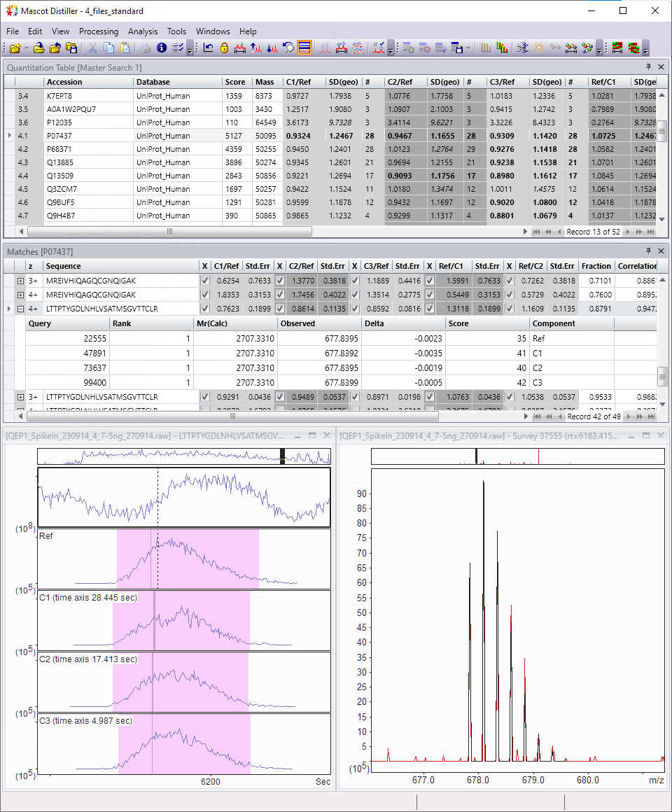672x812 pixels.
Task: Expand the 4+ MREIVHIQAGQCGNQIGAK row
Action: [21, 295]
